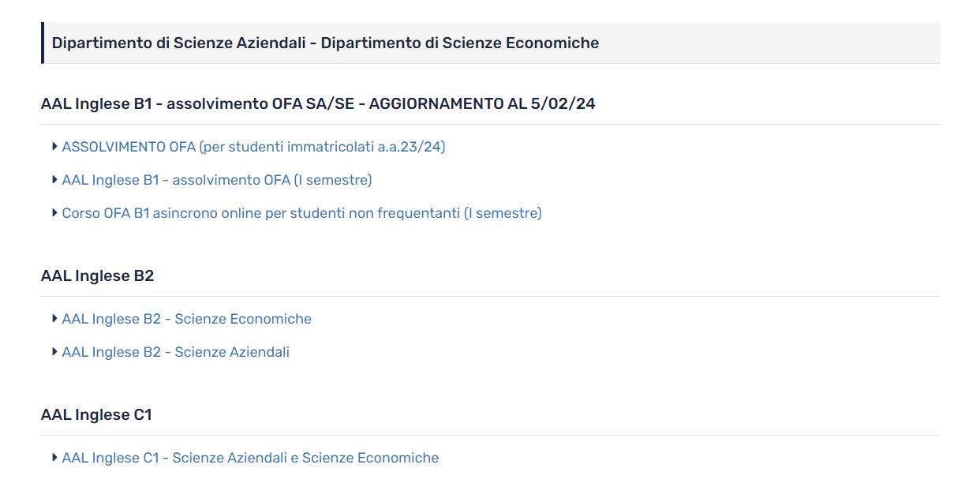Open ASSOLVIMENTO OFA (per studenti immatricolati a.a.23/24) link
This screenshot has height=487, width=980.
click(253, 147)
